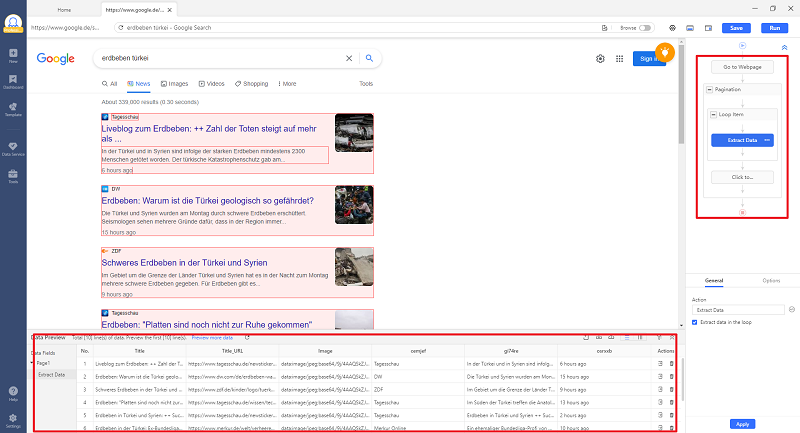
Task: Select the General settings tab
Action: (x=714, y=281)
